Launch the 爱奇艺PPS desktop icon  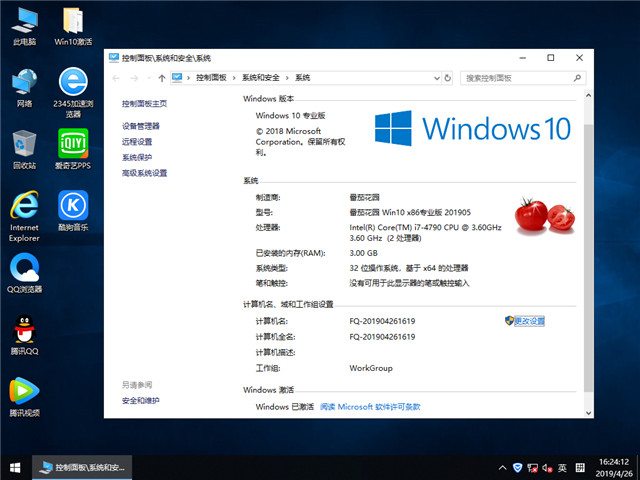pyautogui.click(x=73, y=149)
